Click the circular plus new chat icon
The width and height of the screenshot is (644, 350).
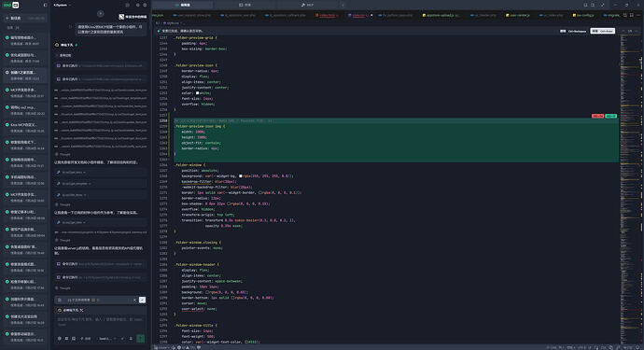(100, 14)
